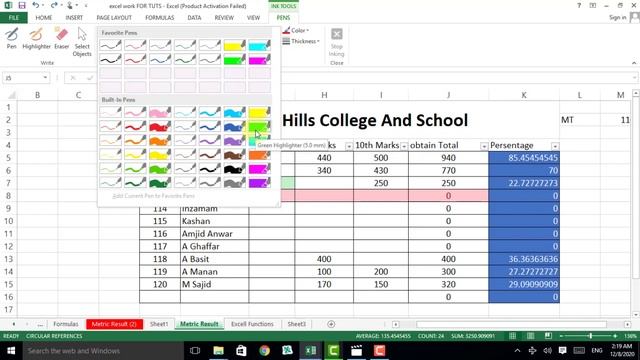Open Chrome from the taskbar

[x=264, y=351]
